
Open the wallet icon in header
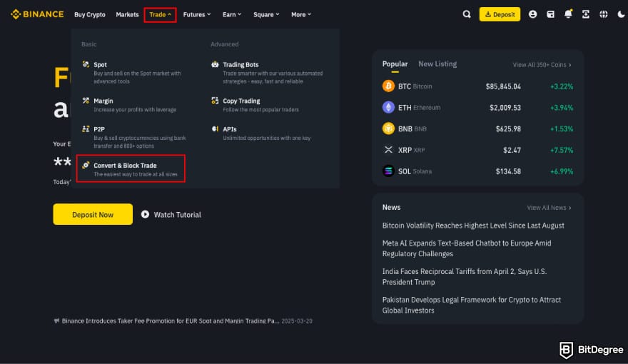coord(551,14)
